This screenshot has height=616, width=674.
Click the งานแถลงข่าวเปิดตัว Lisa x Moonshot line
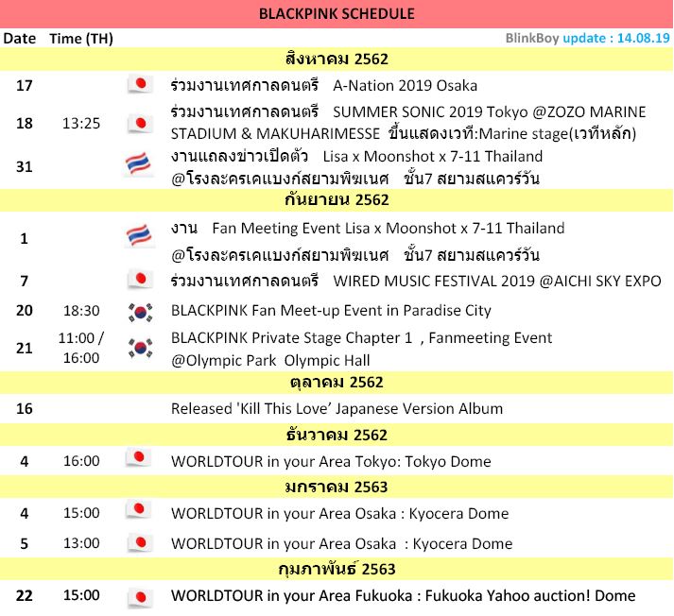[x=356, y=156]
